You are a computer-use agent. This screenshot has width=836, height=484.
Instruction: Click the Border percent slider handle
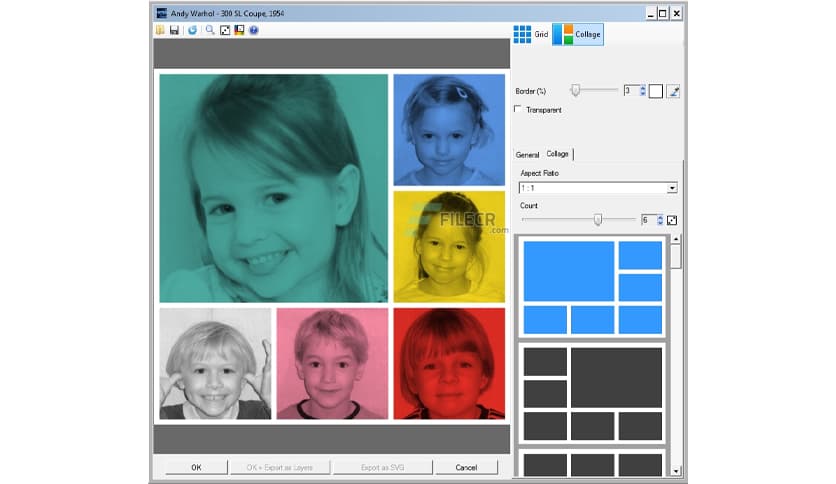(x=575, y=90)
